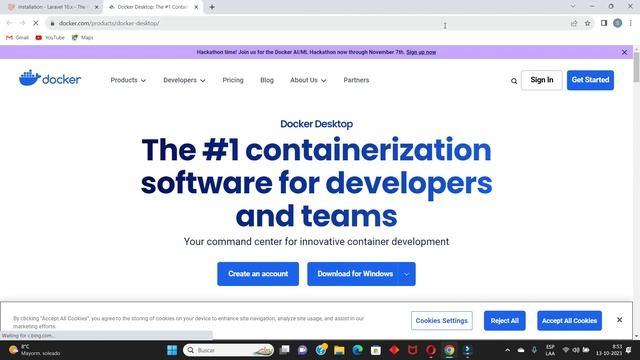Click the browser forward arrow
The height and width of the screenshot is (360, 640).
[x=22, y=23]
